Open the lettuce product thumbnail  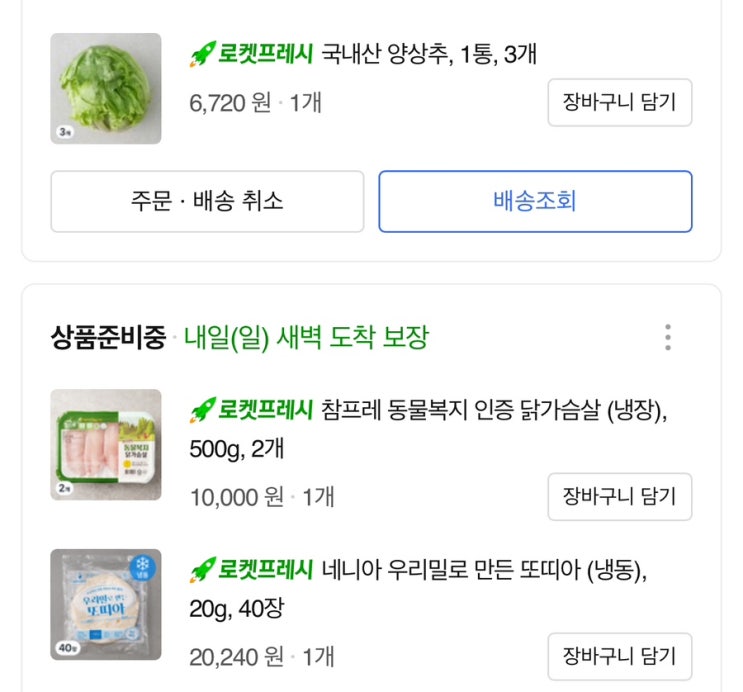click(106, 89)
